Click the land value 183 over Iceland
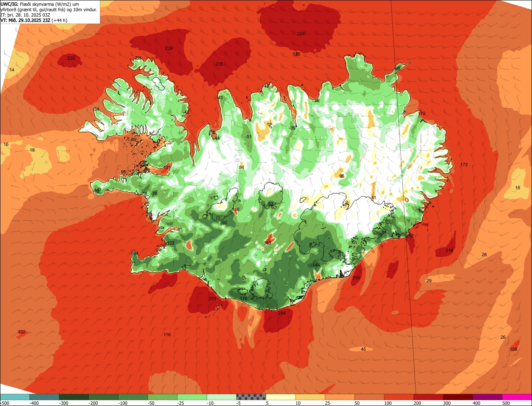 click(x=268, y=243)
